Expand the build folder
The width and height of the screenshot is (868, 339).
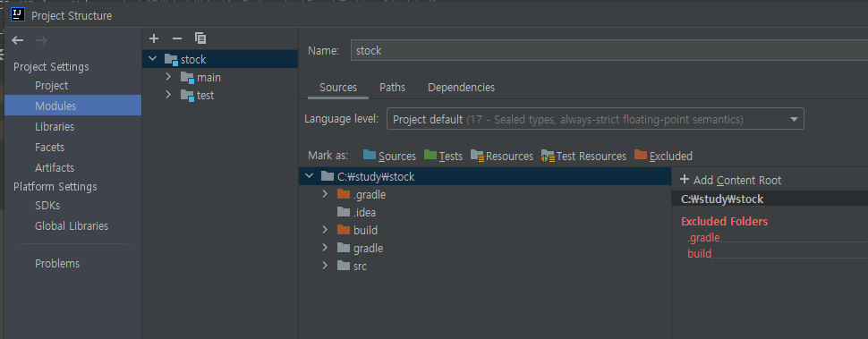click(x=325, y=230)
